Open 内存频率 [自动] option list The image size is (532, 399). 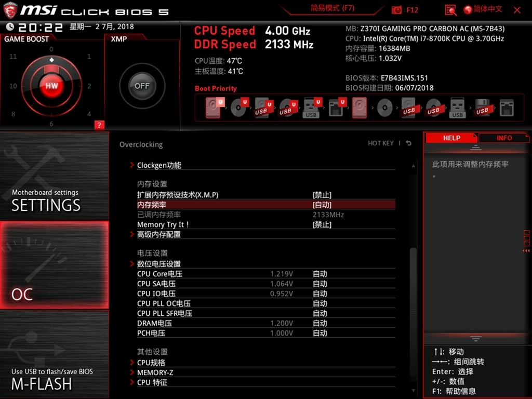266,205
